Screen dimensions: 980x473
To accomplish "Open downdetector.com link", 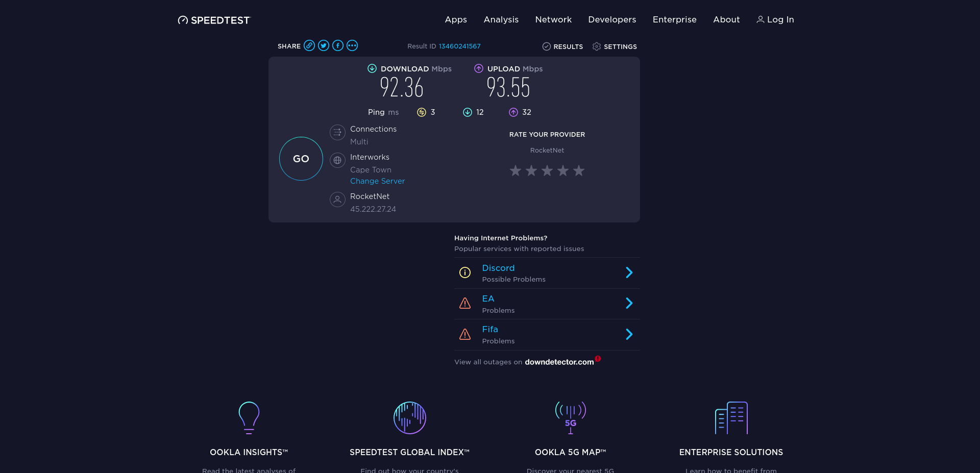I will tap(559, 362).
